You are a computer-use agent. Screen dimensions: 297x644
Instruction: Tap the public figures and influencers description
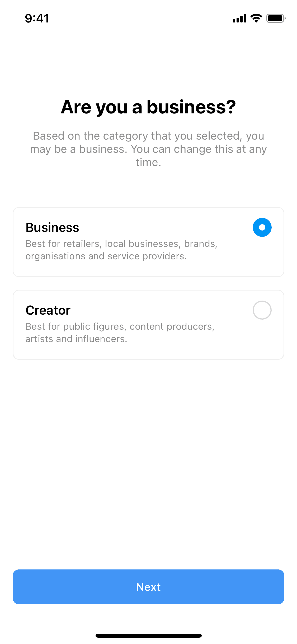(120, 333)
